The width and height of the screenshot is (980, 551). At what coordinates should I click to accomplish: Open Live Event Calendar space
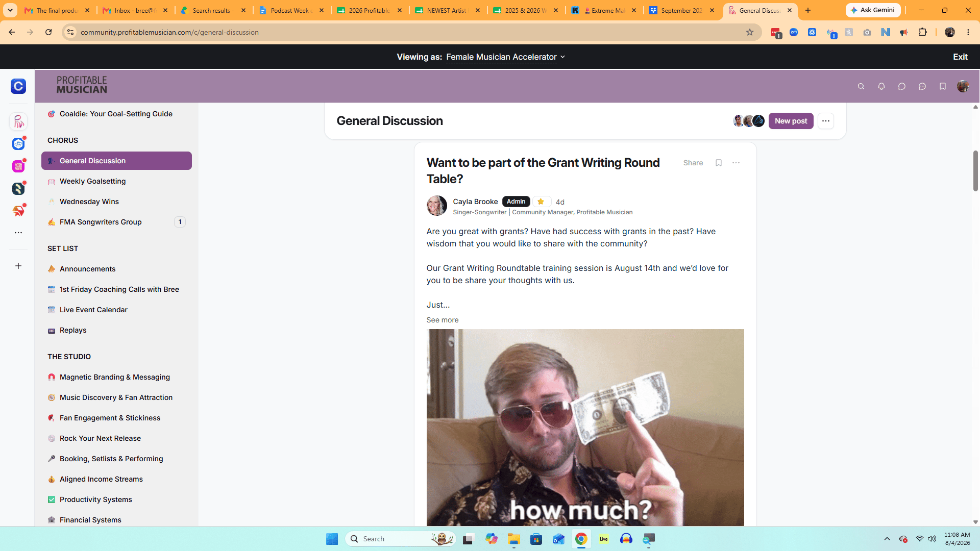coord(116,310)
